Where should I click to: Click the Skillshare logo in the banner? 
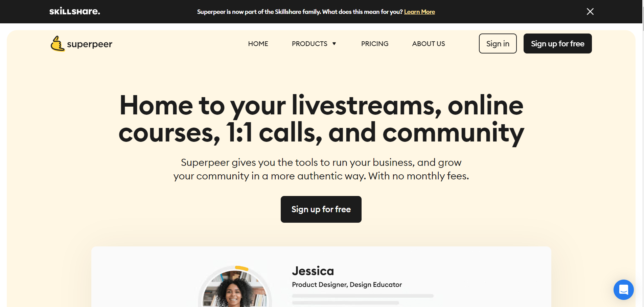coord(74,11)
